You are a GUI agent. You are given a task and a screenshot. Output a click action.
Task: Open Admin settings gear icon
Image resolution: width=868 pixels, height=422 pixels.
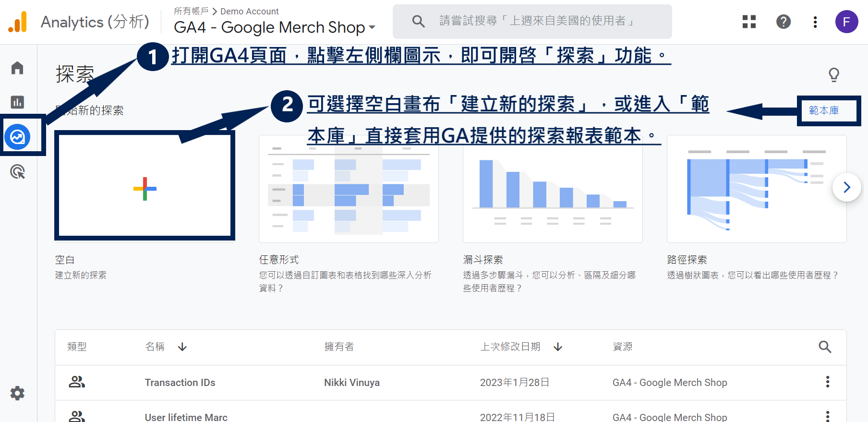17,393
